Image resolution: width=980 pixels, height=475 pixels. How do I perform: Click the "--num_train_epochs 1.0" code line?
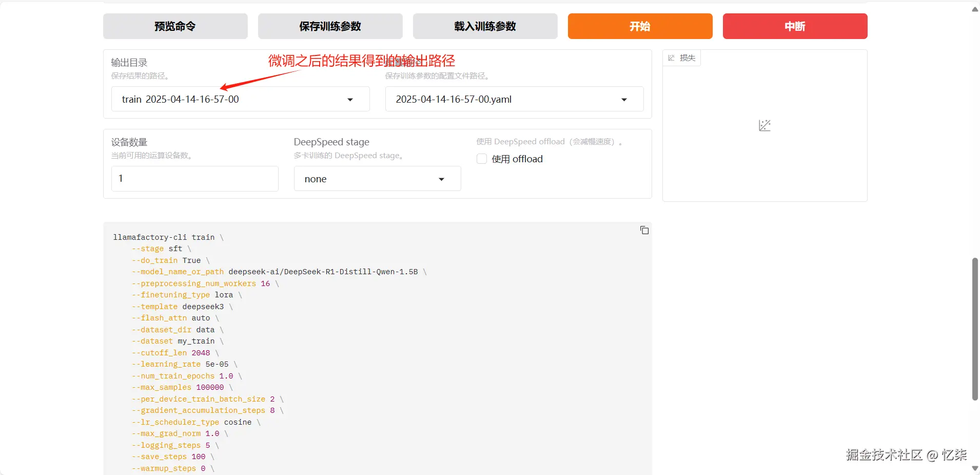[x=187, y=376]
